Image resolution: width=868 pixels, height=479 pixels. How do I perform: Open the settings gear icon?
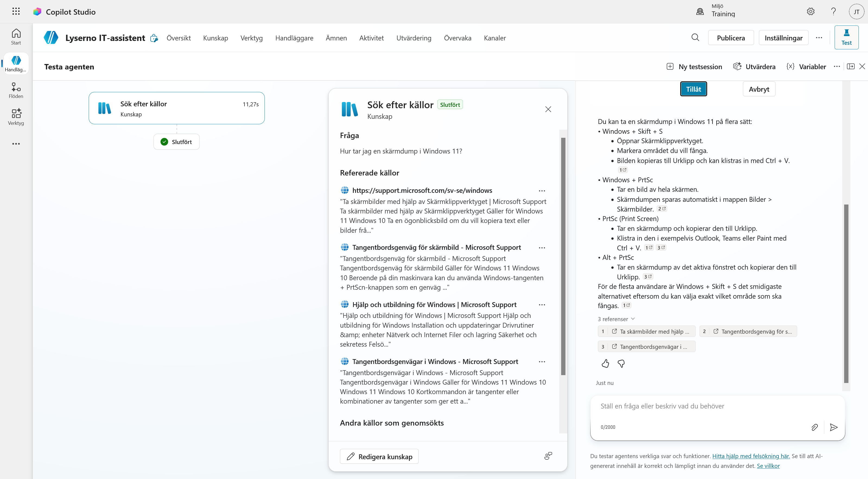click(810, 11)
